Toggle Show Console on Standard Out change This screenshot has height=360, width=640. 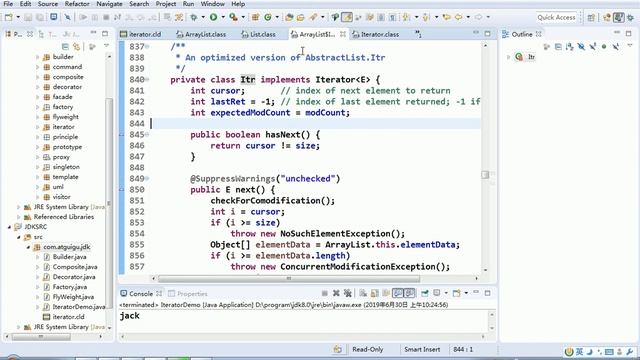[397, 293]
